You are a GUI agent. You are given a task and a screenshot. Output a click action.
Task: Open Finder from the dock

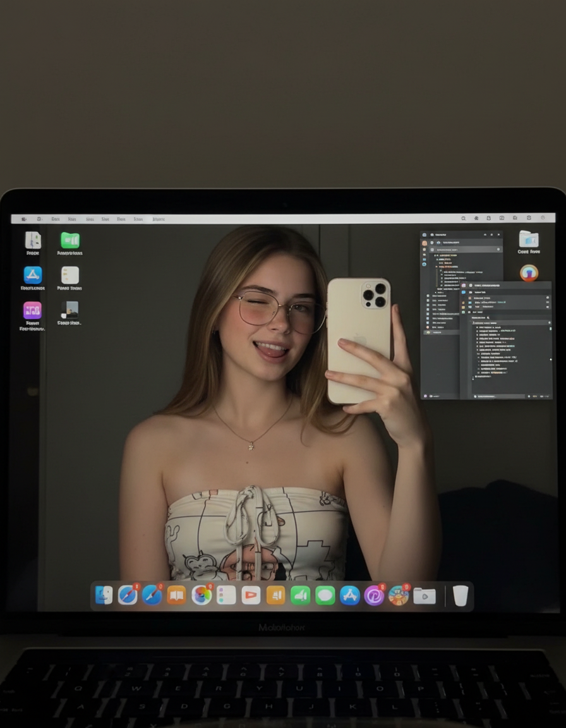click(104, 595)
